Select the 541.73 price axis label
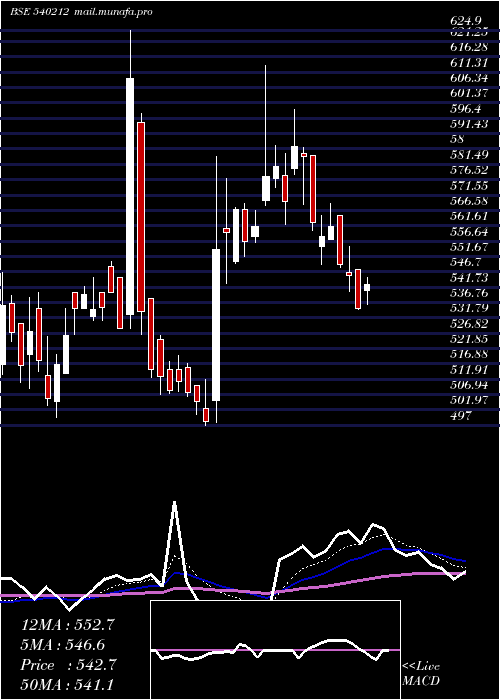 click(470, 277)
